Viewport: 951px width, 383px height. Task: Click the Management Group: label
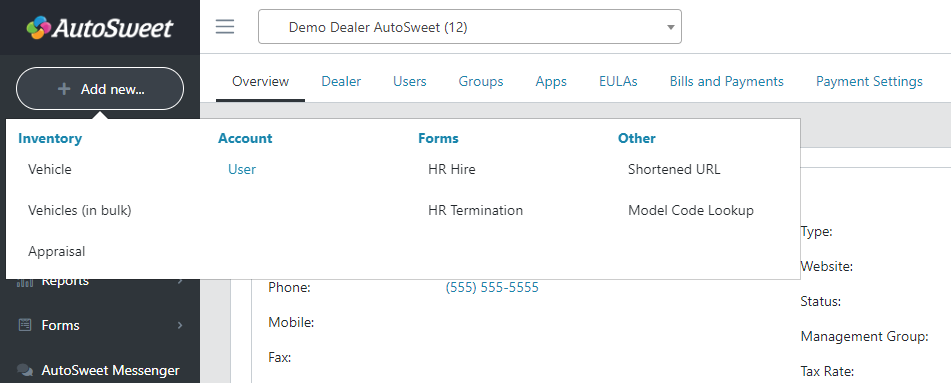tap(865, 336)
